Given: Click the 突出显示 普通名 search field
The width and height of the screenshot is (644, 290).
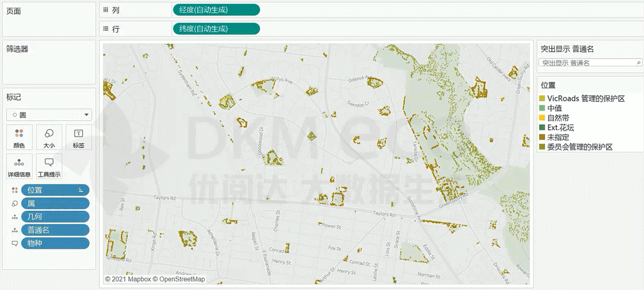Looking at the screenshot, I should coord(585,63).
